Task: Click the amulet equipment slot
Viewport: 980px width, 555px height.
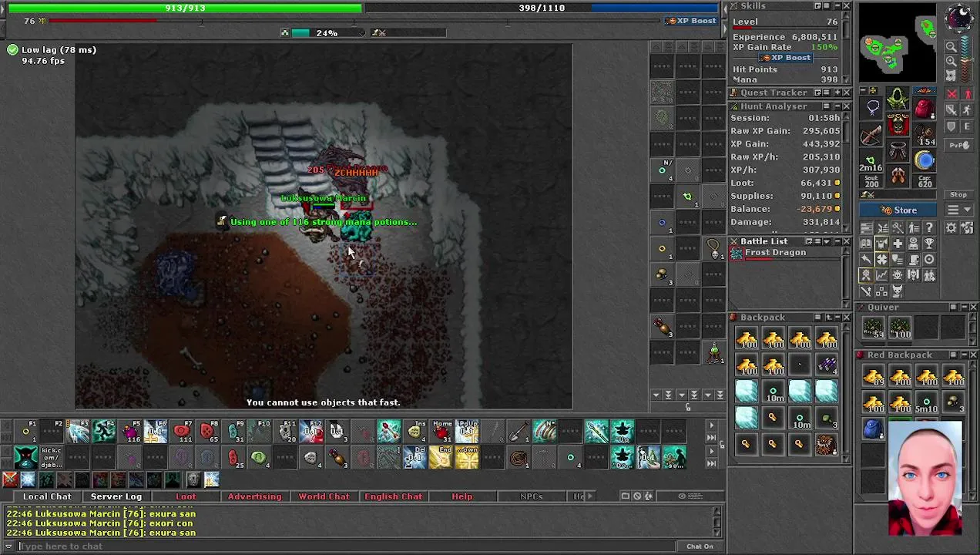Action: point(873,107)
